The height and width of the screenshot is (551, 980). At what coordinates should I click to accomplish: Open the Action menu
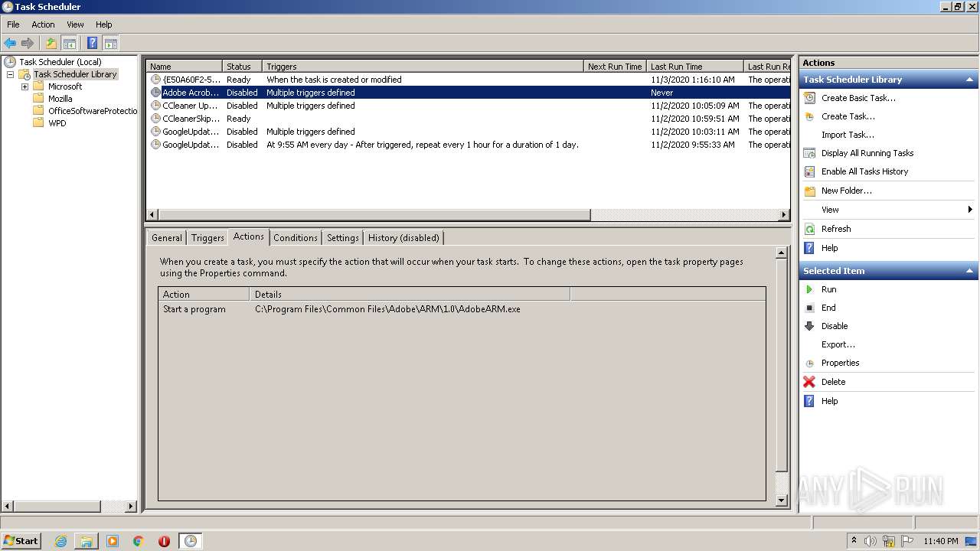tap(43, 24)
